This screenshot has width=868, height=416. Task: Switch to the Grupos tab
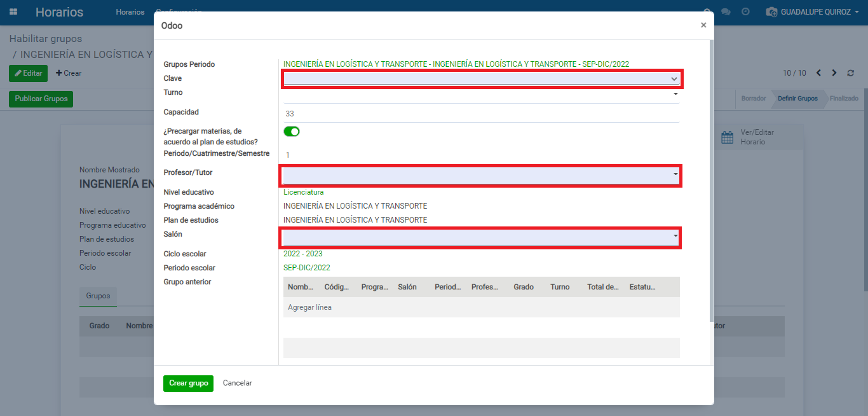(x=98, y=296)
